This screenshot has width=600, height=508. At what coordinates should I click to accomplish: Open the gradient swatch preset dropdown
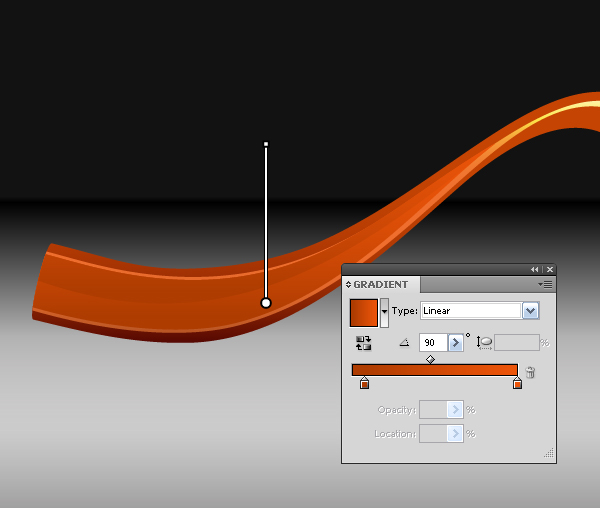pyautogui.click(x=384, y=313)
